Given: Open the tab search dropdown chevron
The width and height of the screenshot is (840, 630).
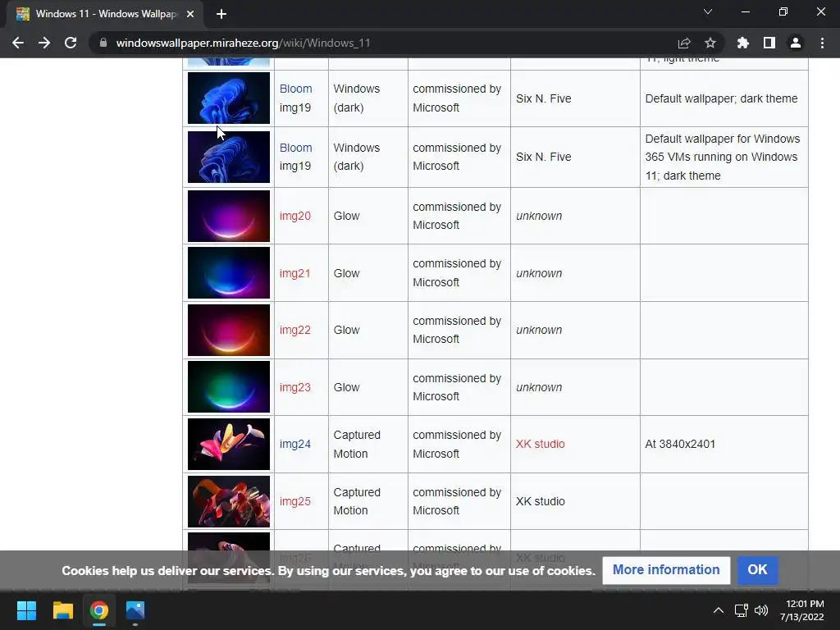Looking at the screenshot, I should click(x=708, y=11).
